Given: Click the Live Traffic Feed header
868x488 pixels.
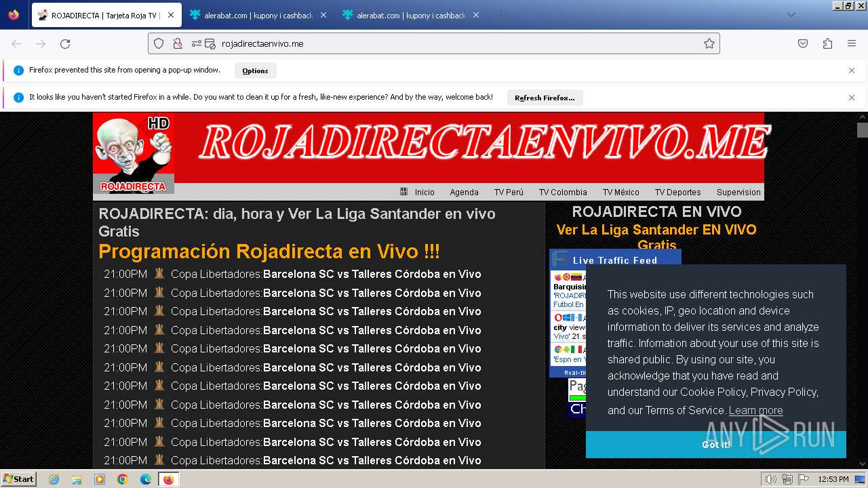Looking at the screenshot, I should pos(615,260).
